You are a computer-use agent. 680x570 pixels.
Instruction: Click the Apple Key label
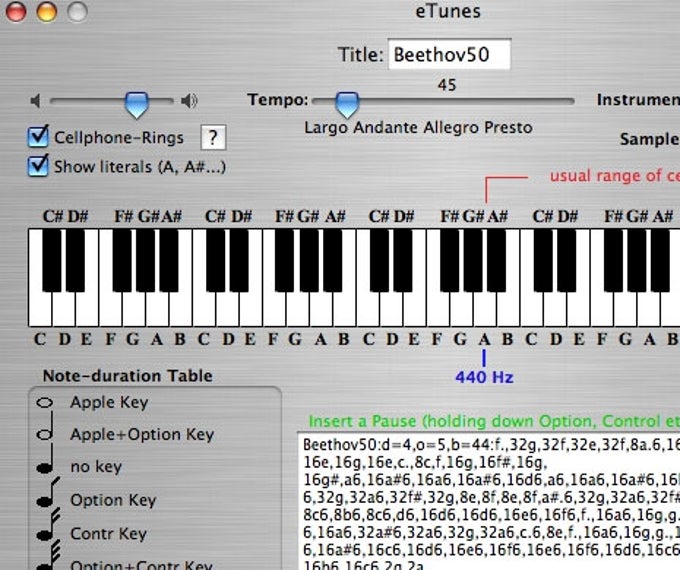coord(109,403)
